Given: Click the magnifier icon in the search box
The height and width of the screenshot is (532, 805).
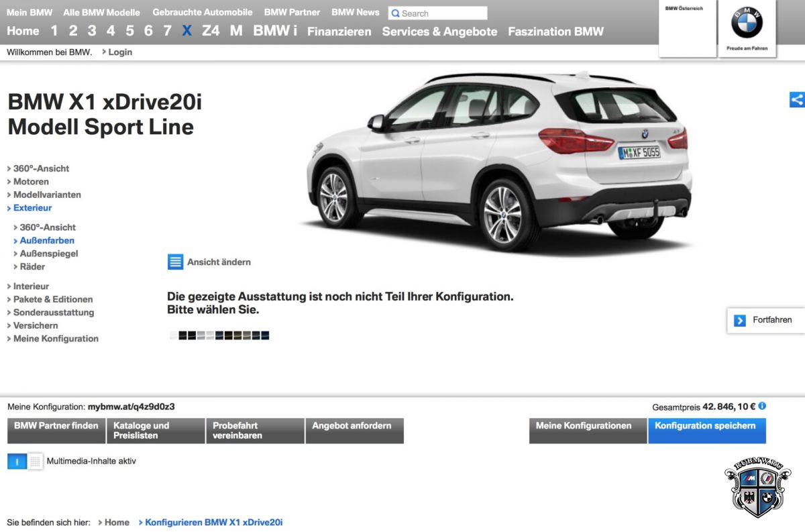Looking at the screenshot, I should click(395, 13).
